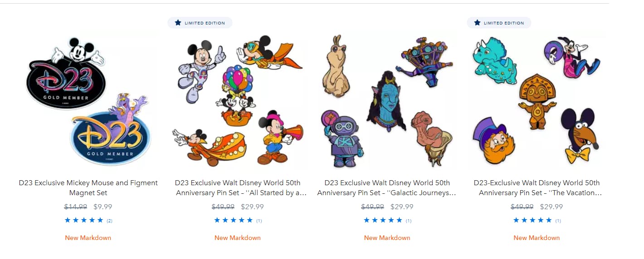Open the 'All Started by a...' Pin Set title link
The height and width of the screenshot is (259, 644).
pos(238,188)
